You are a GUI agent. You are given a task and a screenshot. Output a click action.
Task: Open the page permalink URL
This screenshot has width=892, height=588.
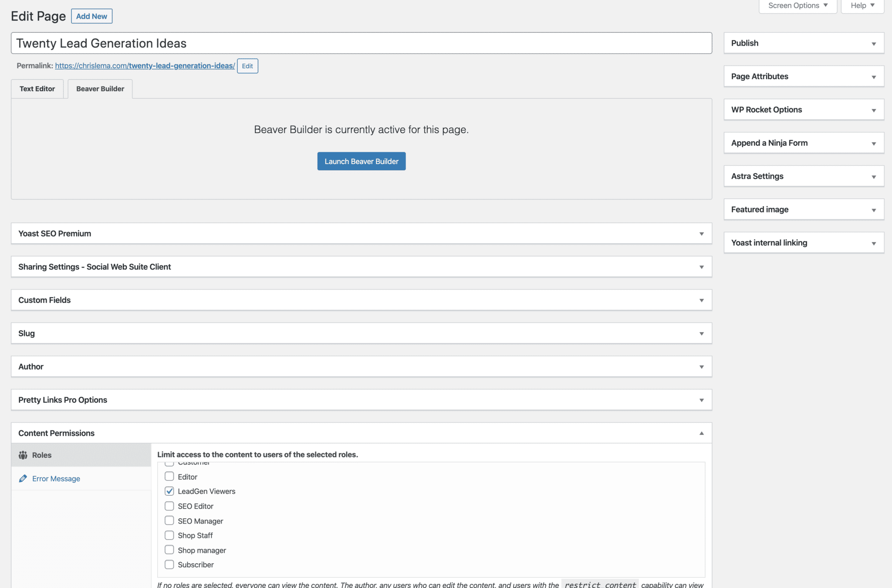click(x=145, y=66)
